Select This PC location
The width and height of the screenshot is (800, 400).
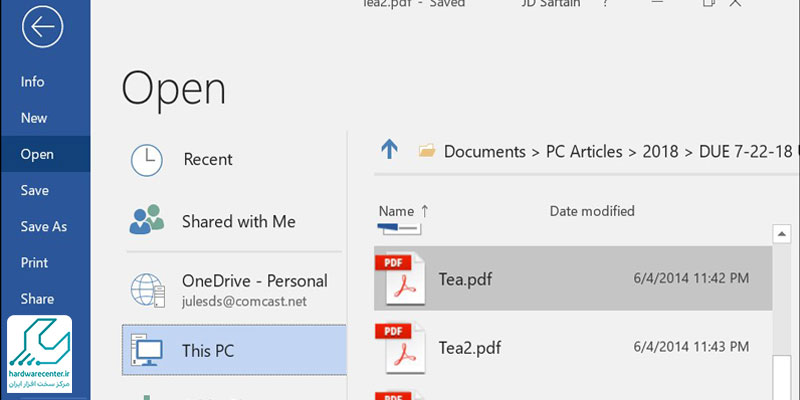pyautogui.click(x=234, y=350)
